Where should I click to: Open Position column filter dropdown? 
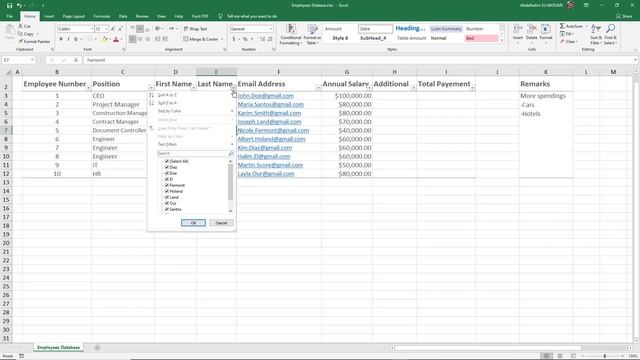coord(151,88)
